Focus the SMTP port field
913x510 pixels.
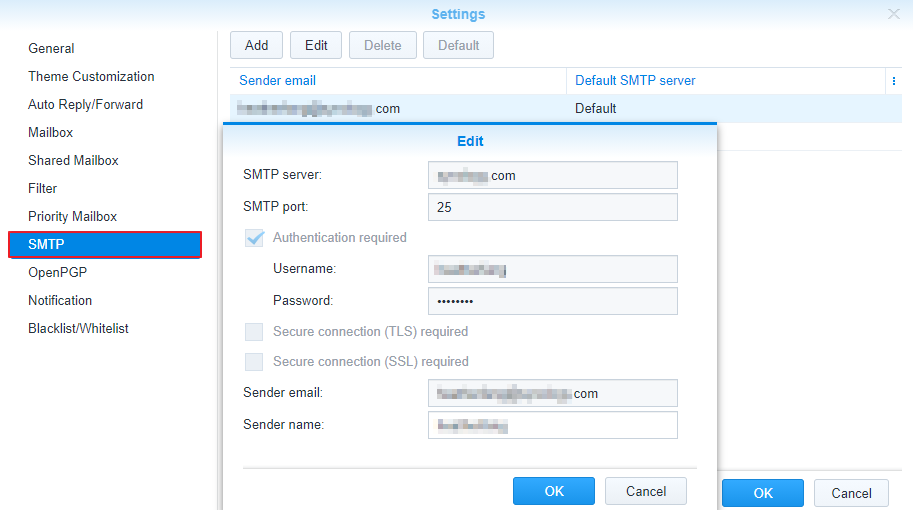[x=553, y=207]
